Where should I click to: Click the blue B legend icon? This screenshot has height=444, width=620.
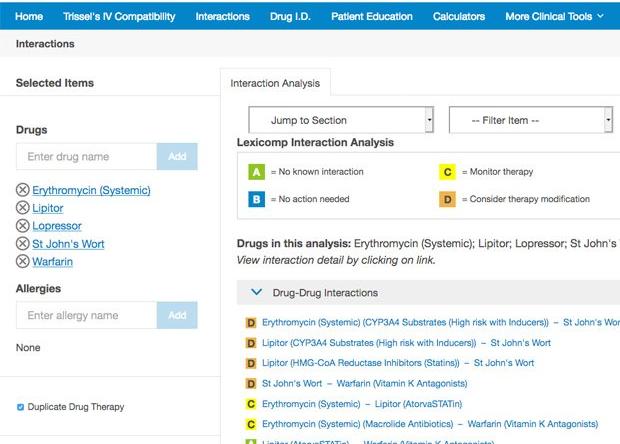point(257,199)
